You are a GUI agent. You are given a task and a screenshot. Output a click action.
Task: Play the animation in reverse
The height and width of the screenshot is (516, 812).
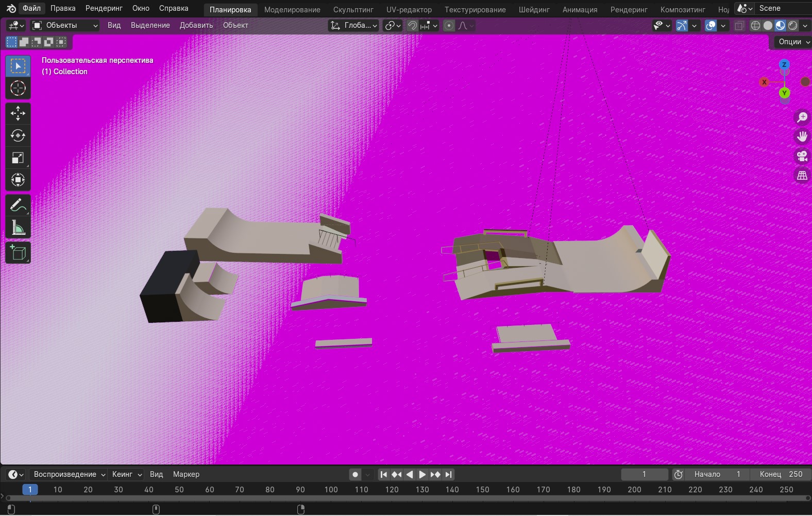pyautogui.click(x=409, y=474)
